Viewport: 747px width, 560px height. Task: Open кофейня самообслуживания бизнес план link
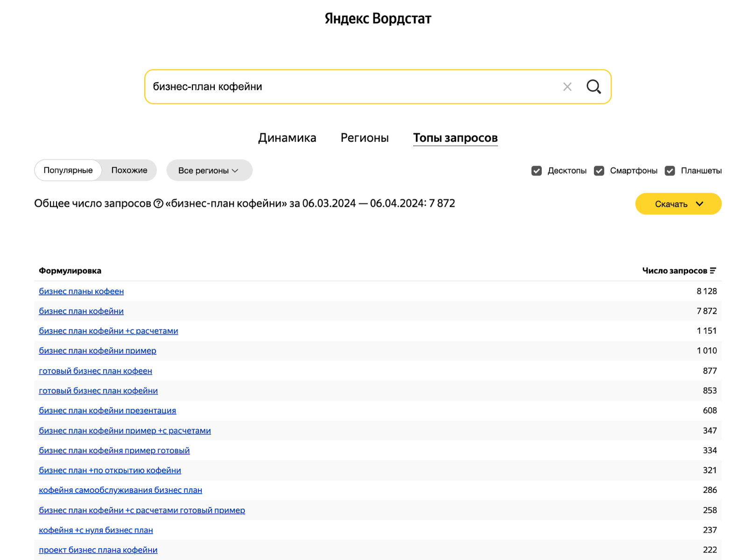[120, 490]
